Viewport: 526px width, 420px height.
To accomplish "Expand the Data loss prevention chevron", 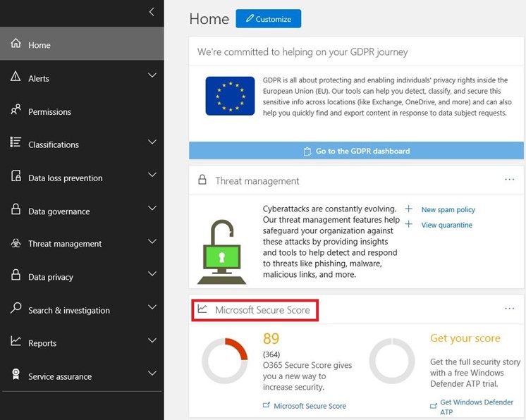I will pos(152,175).
